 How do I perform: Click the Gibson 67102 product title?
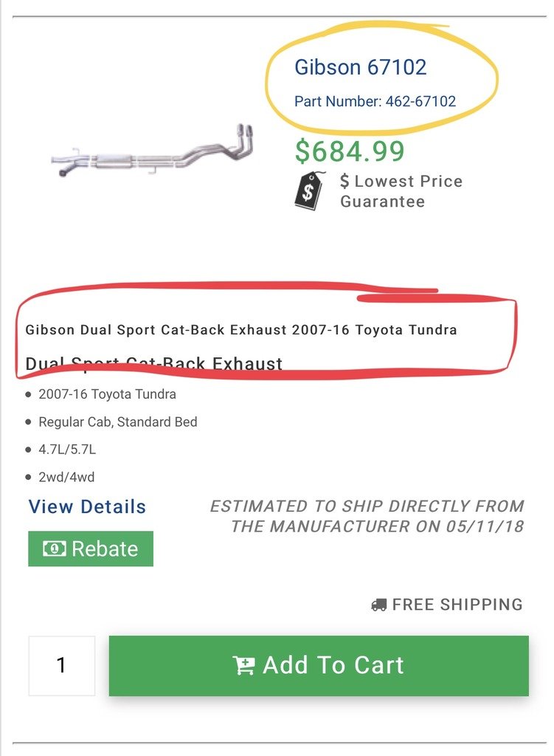360,67
